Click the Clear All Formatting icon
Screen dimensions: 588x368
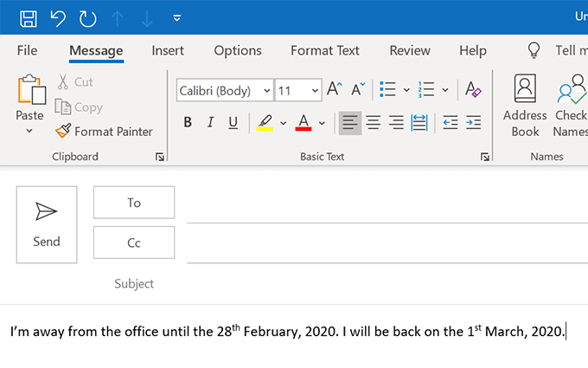(473, 89)
